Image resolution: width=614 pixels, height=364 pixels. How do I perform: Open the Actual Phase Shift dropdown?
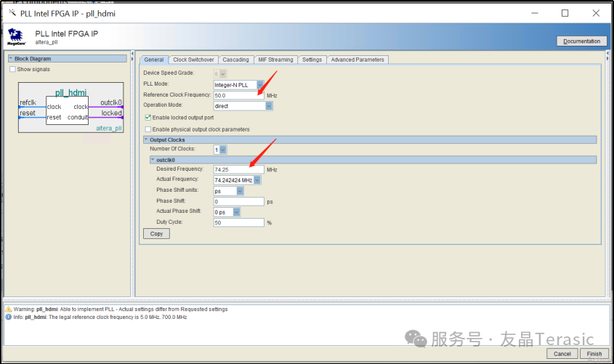pos(236,212)
